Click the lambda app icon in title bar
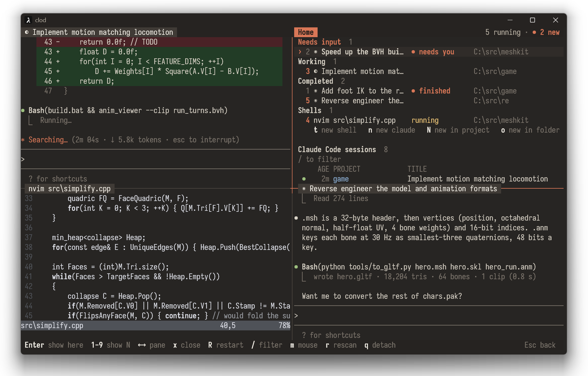588x376 pixels. point(28,20)
